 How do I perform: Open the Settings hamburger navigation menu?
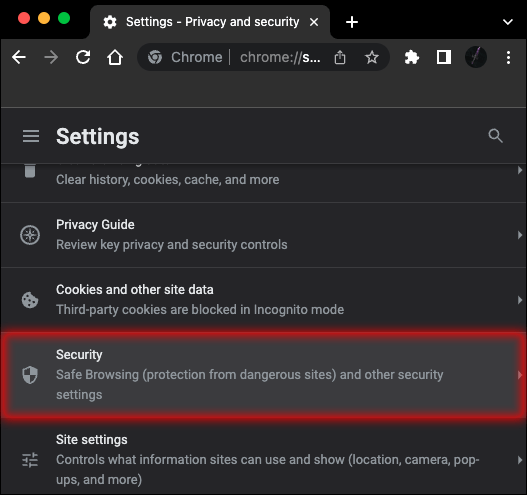click(x=31, y=136)
